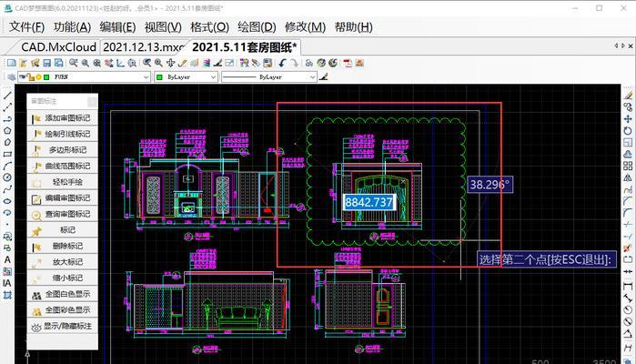636x364 pixels.
Task: Click the Array tool on right toolbar
Action: click(628, 166)
